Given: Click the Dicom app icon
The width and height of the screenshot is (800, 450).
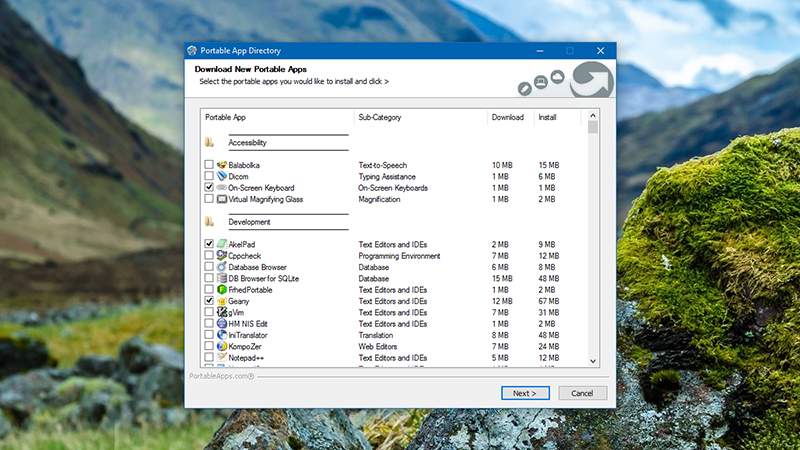Looking at the screenshot, I should coord(221,176).
